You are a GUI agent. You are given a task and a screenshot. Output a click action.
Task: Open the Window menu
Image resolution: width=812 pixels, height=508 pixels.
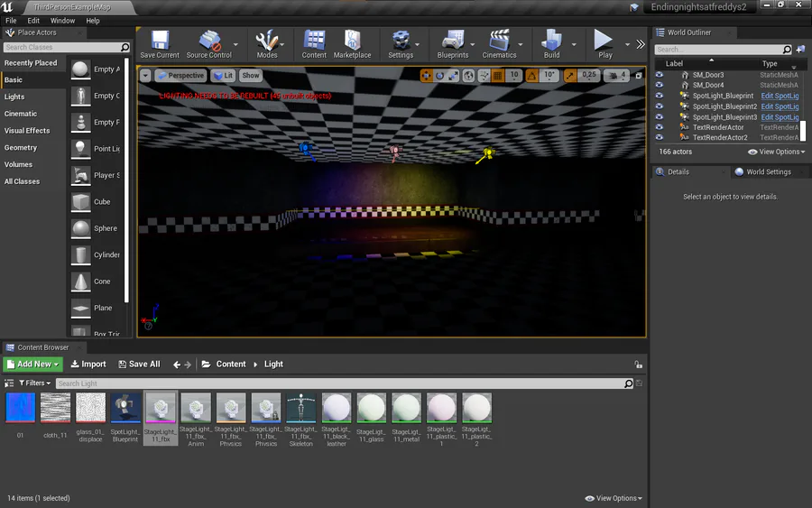pyautogui.click(x=62, y=21)
